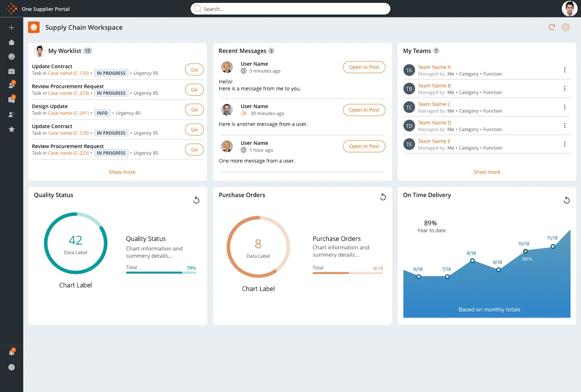Screen dimensions: 581x392
Task: Click in the Search field
Action: point(290,9)
